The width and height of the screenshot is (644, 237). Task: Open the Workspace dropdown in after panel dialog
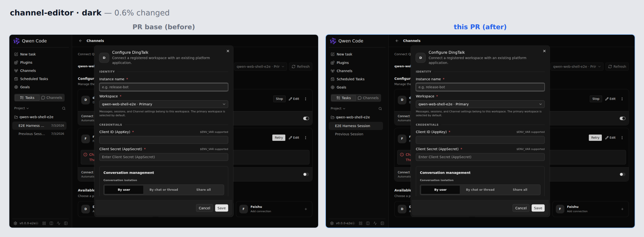point(480,104)
